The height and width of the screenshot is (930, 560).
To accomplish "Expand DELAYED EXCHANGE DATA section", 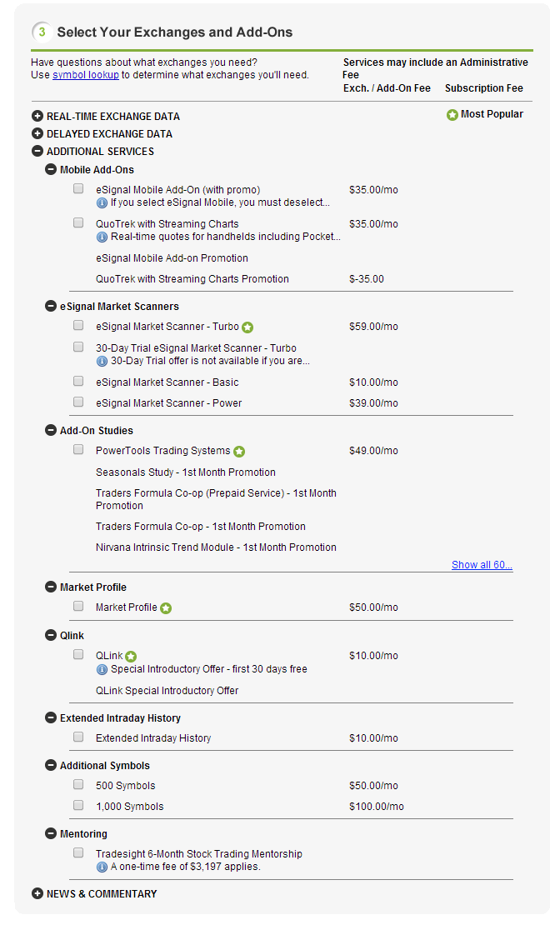I will [x=37, y=134].
